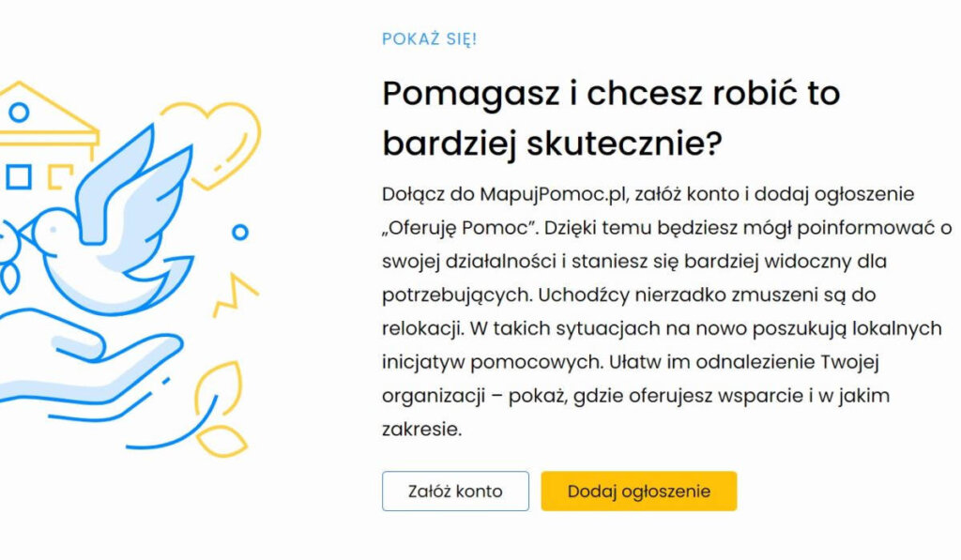
Task: Click the small blue circle beside the dove
Action: (x=240, y=233)
